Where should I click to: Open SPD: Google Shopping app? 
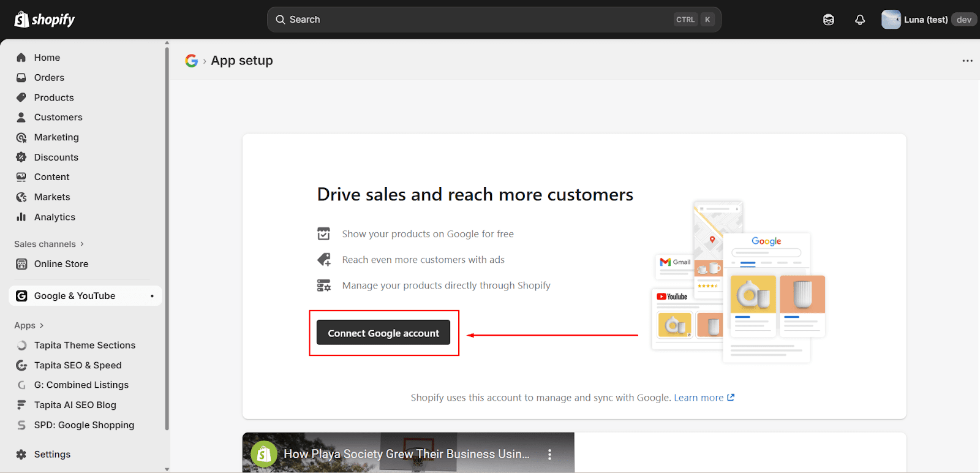pyautogui.click(x=86, y=425)
